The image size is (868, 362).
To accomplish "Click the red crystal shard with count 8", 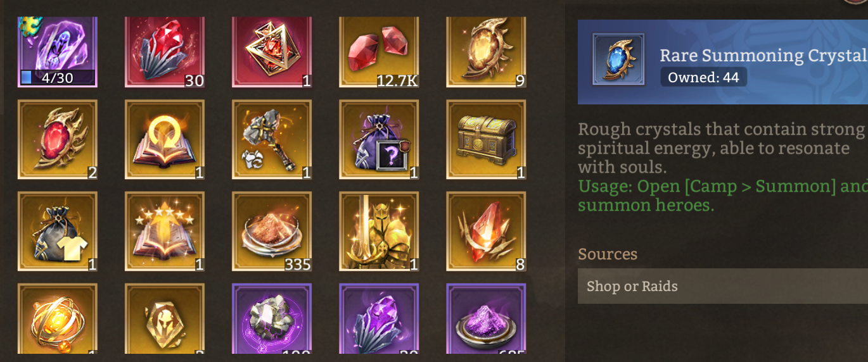I will point(486,232).
